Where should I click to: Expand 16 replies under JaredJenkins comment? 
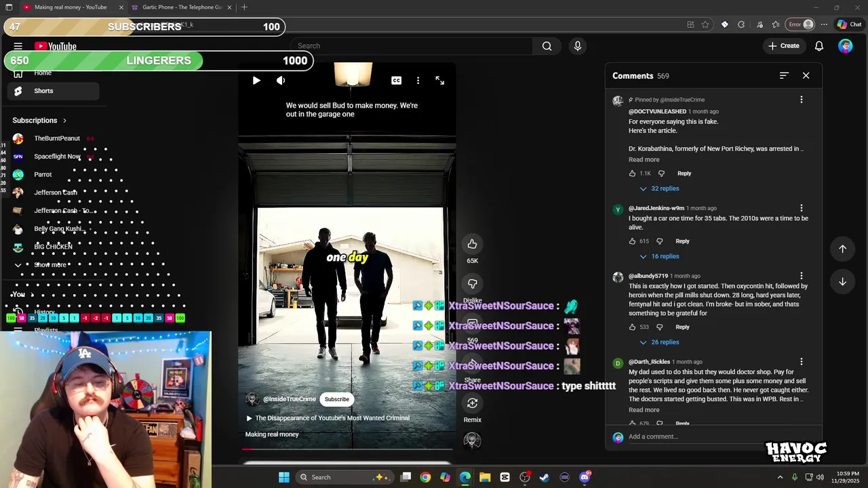tap(659, 256)
